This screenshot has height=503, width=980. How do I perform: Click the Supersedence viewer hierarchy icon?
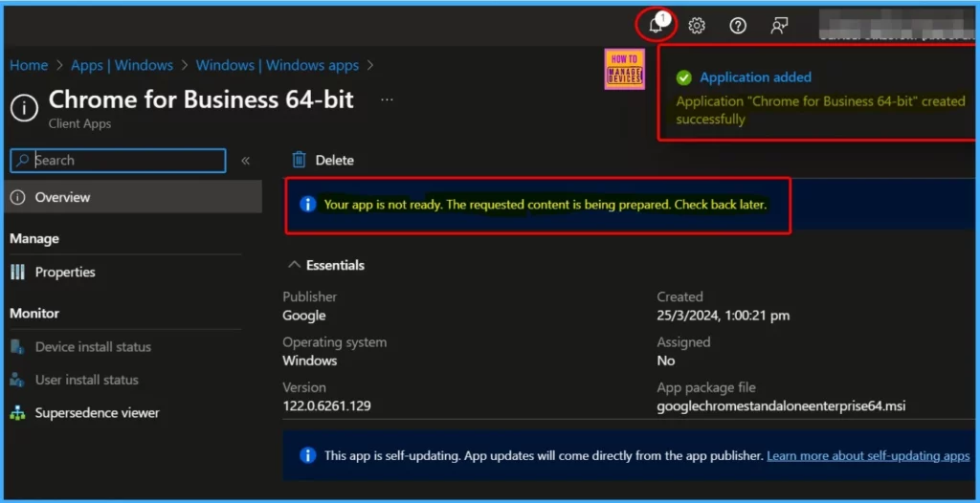pyautogui.click(x=17, y=413)
